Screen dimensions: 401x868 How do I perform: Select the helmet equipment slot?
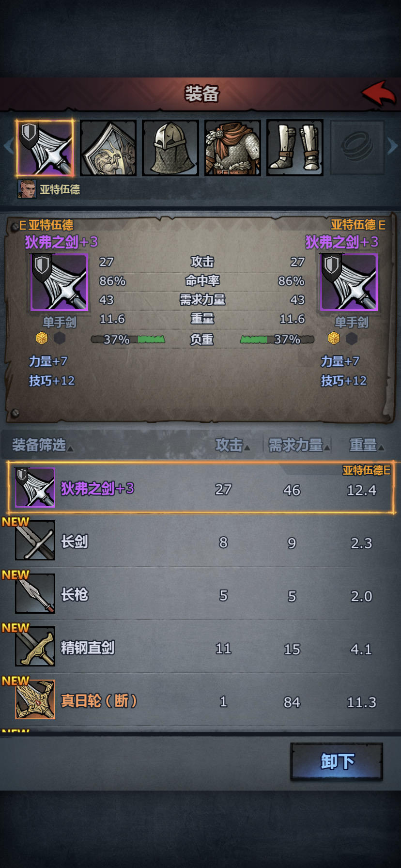tap(170, 148)
